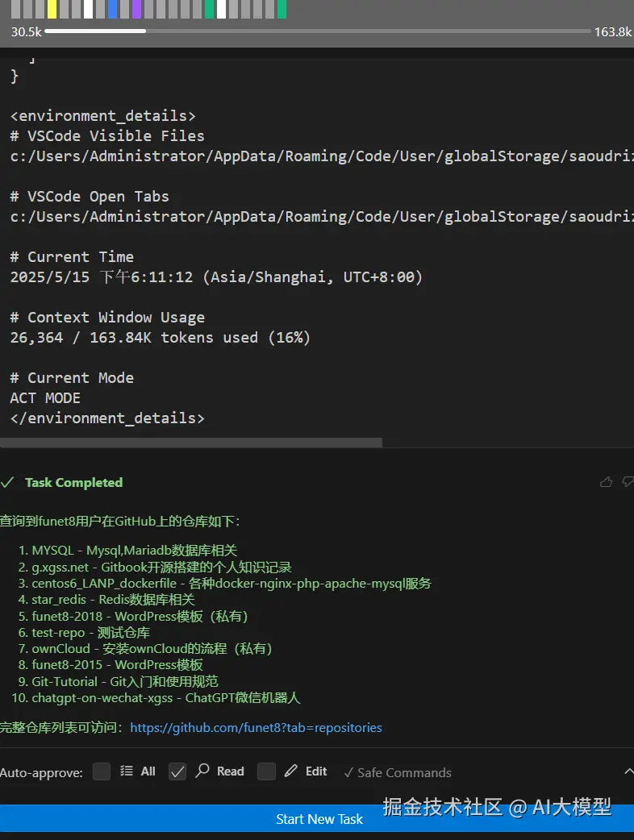Screen dimensions: 634x840
Task: Uncheck the auto-approve Read checkbox
Action: click(x=177, y=771)
